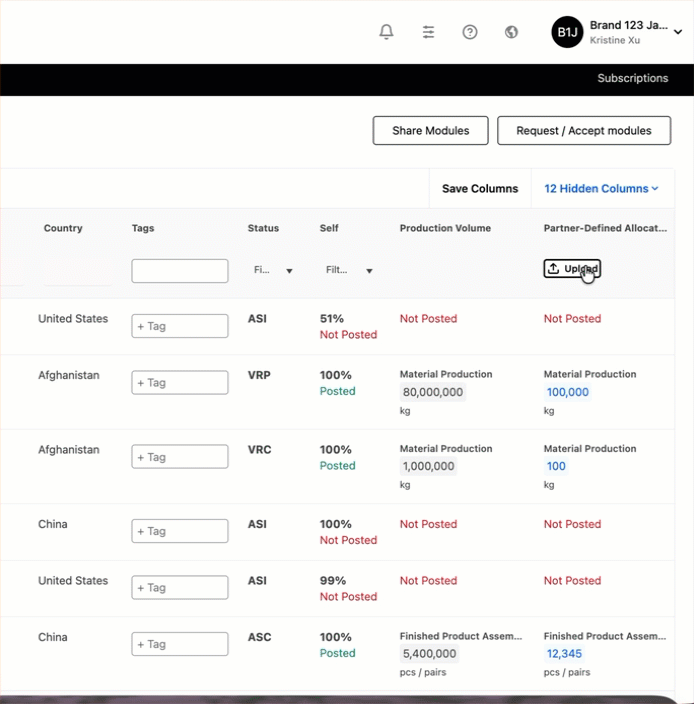Screen dimensions: 694x704
Task: Click the Tags filter input field
Action: coord(180,271)
